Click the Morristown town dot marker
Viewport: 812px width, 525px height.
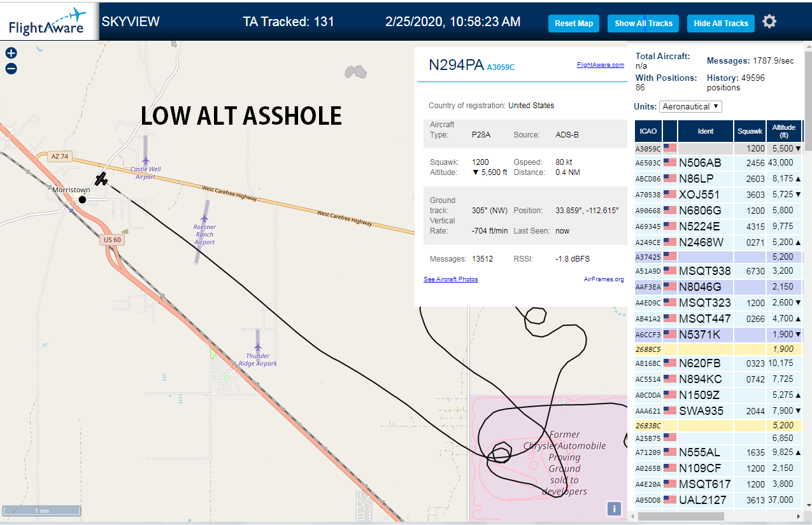click(82, 200)
